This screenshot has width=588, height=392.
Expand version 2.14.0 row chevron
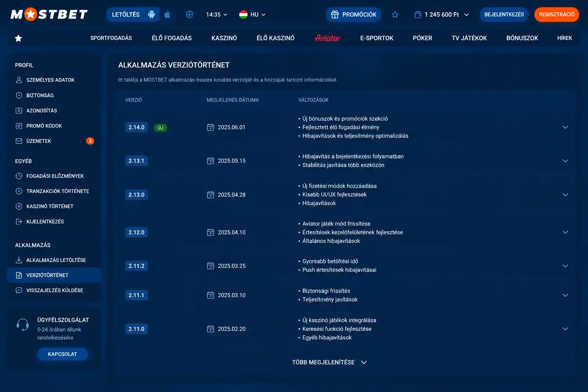pyautogui.click(x=565, y=127)
